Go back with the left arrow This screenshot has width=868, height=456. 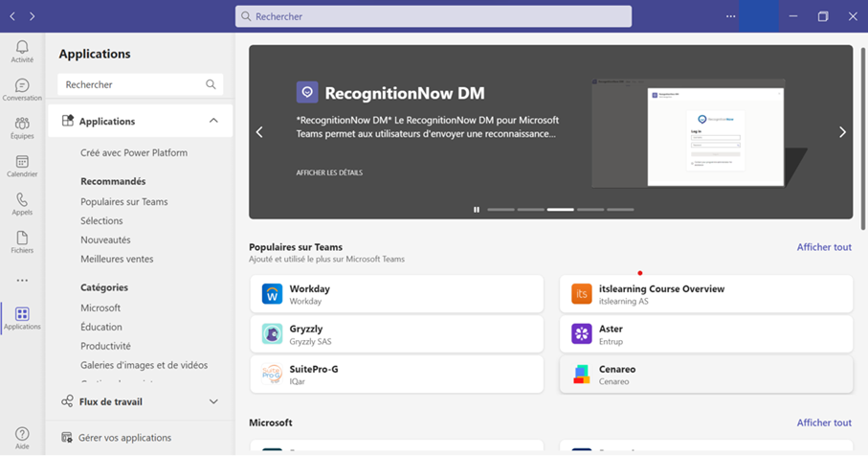[12, 16]
